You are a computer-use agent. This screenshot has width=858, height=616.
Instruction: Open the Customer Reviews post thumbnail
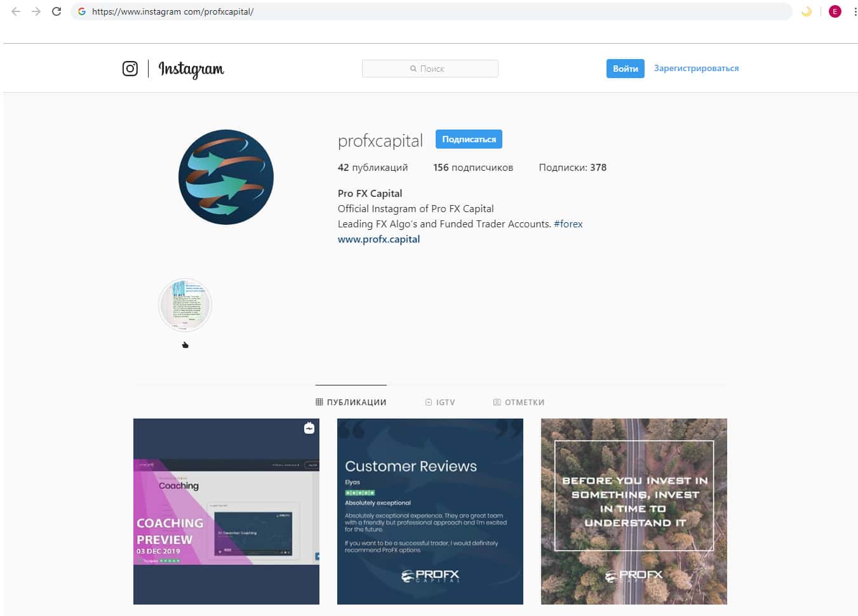(430, 511)
